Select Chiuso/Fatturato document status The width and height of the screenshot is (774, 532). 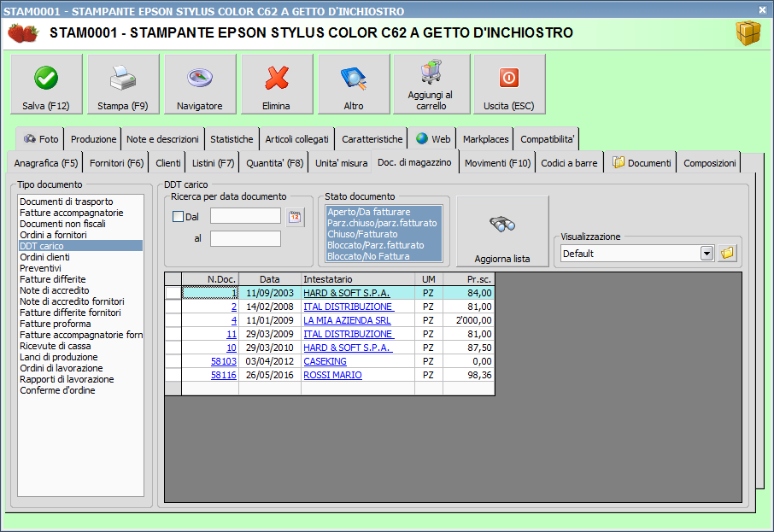(384, 234)
